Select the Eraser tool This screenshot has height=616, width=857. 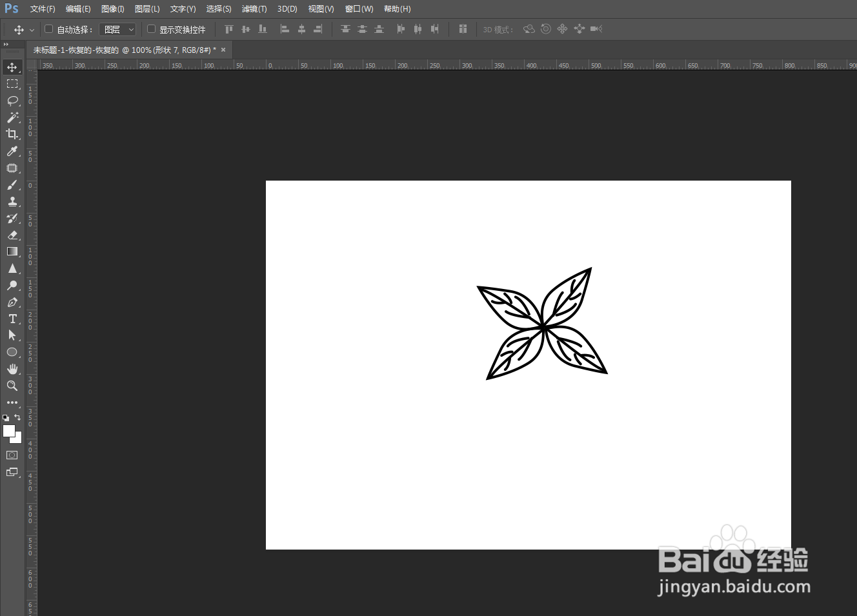(12, 235)
